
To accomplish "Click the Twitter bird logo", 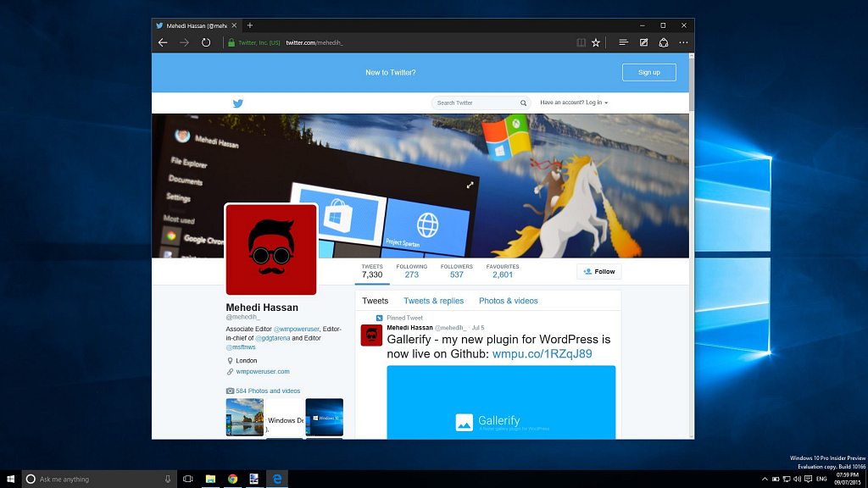I will pos(238,103).
